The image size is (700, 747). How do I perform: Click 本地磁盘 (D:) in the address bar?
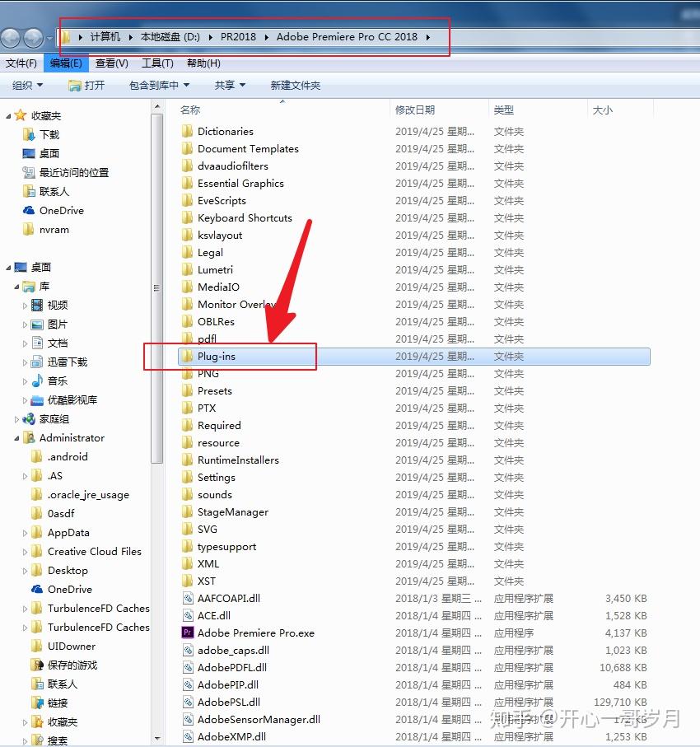[170, 37]
